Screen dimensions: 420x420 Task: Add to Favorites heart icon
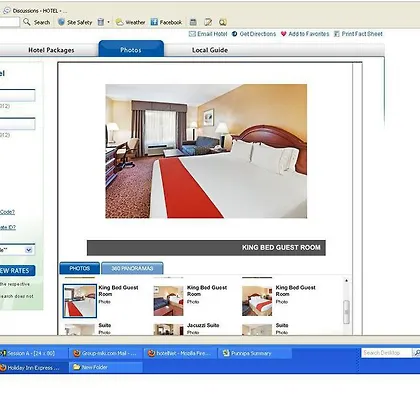pos(283,34)
